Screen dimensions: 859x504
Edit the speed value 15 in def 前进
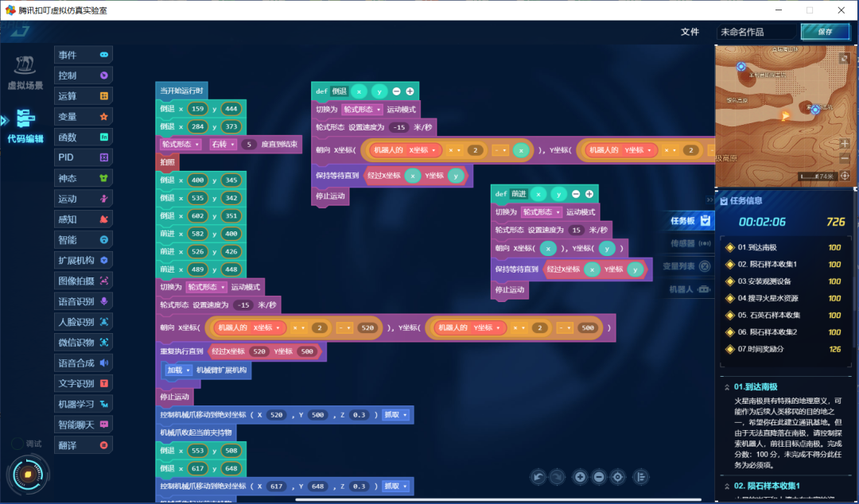click(x=576, y=230)
